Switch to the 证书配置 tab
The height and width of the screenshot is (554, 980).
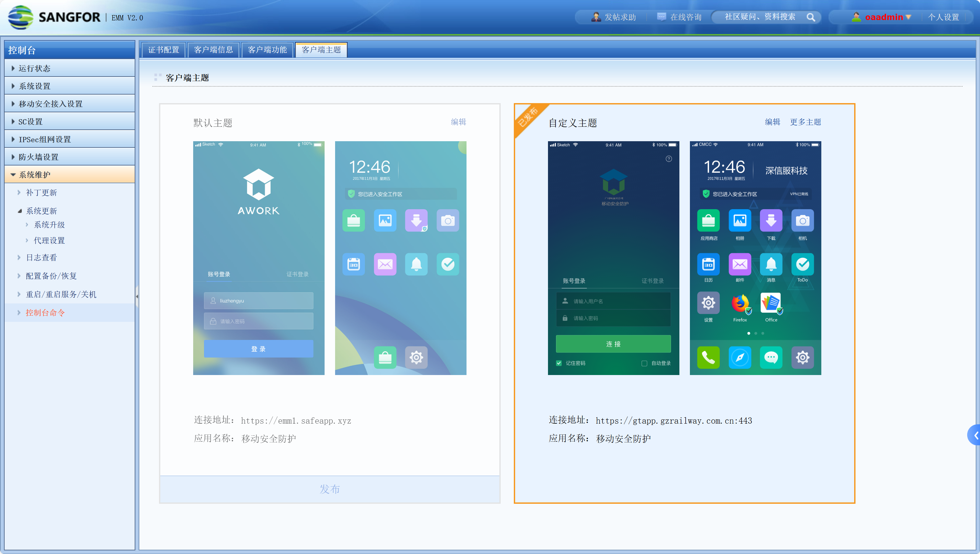tap(163, 50)
